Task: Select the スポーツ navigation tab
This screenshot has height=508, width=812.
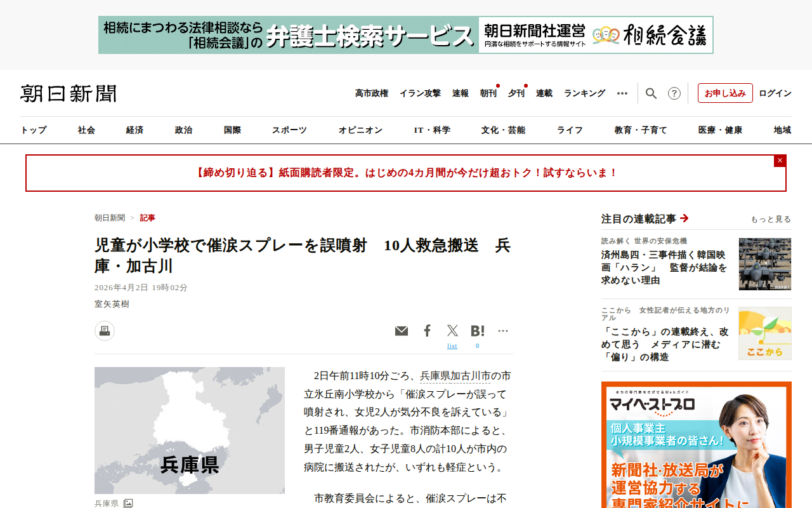Action: click(289, 130)
